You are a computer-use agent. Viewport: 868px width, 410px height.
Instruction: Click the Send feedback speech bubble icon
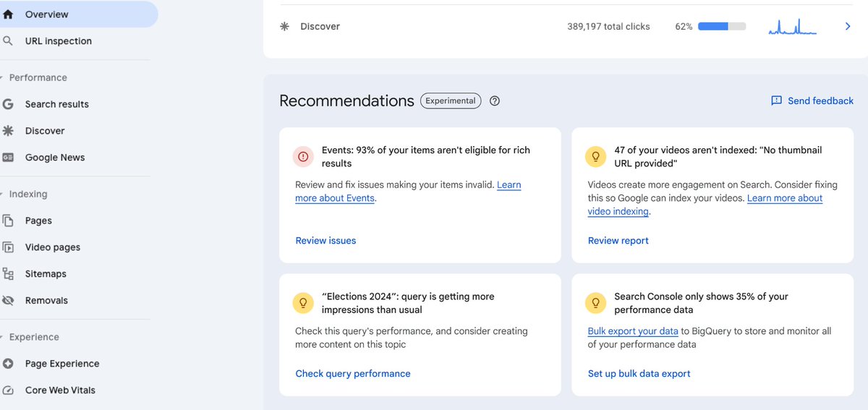click(776, 101)
